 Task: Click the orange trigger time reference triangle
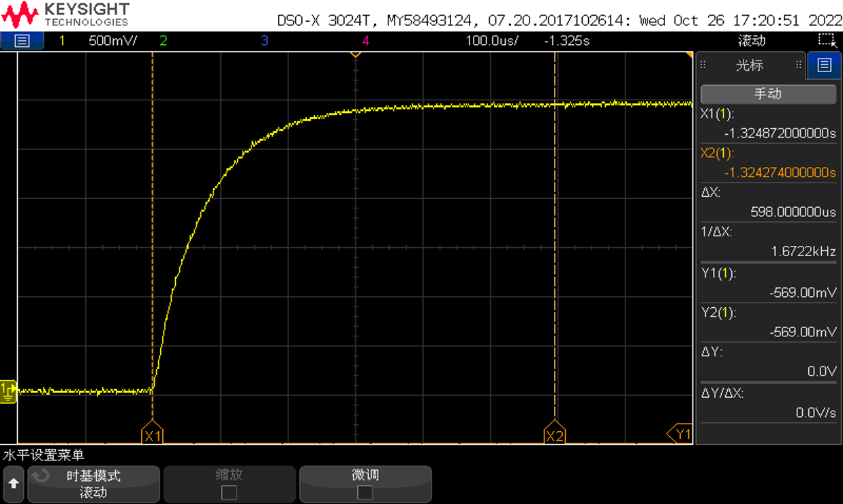pyautogui.click(x=355, y=54)
